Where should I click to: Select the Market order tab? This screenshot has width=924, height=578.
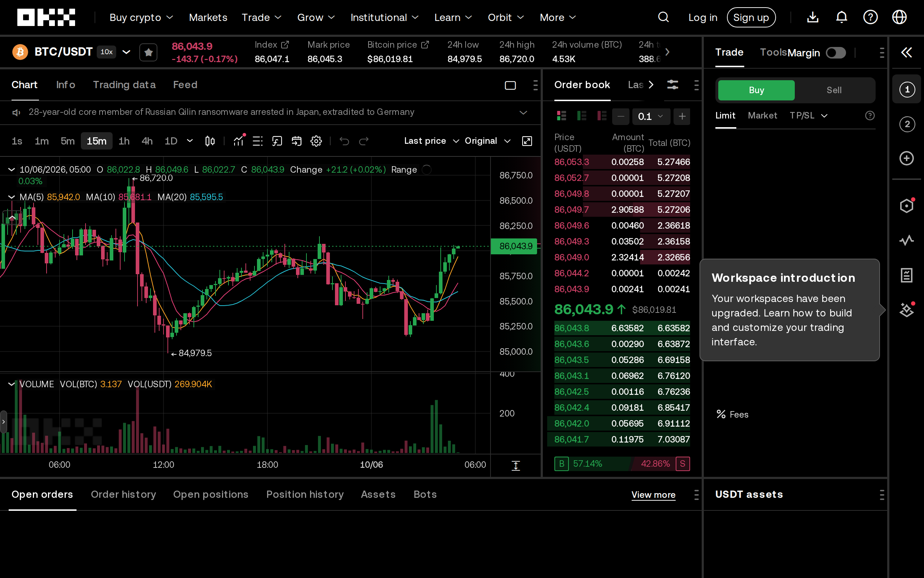point(762,116)
